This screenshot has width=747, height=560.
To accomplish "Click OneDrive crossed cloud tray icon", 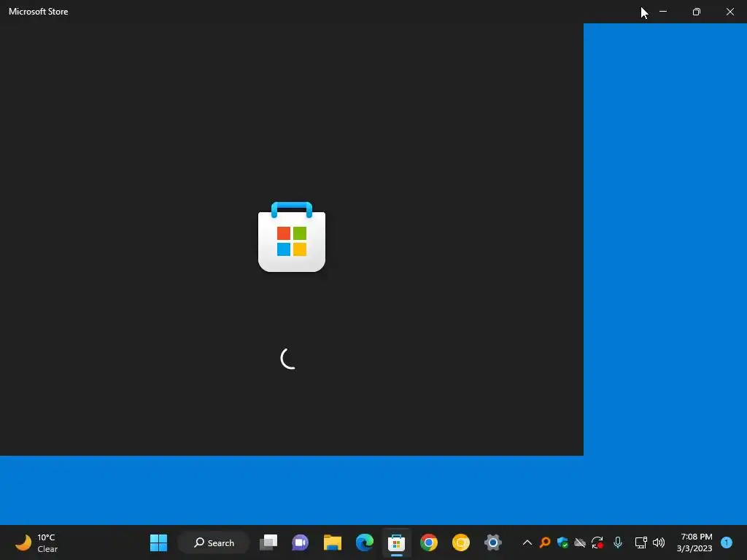I will click(x=580, y=542).
